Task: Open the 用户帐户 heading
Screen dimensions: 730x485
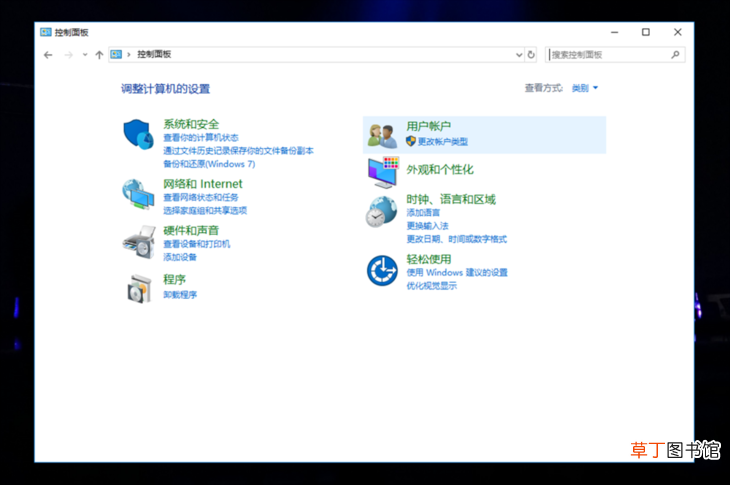Action: point(428,126)
